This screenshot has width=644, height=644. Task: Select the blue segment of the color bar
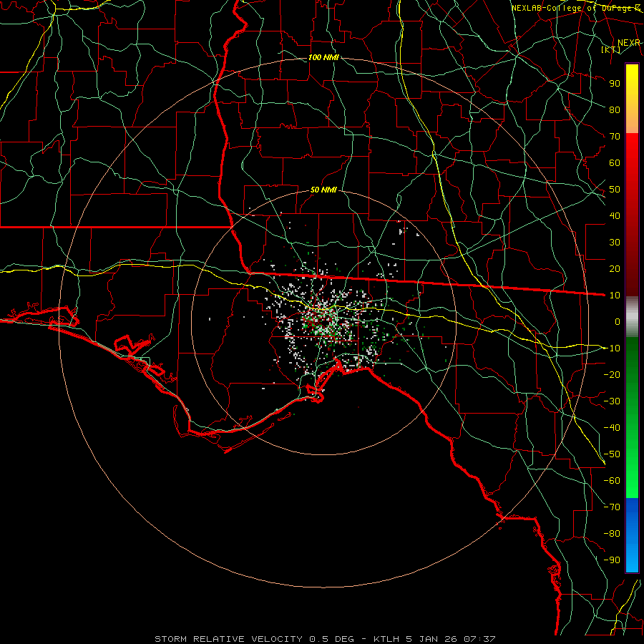click(x=632, y=535)
